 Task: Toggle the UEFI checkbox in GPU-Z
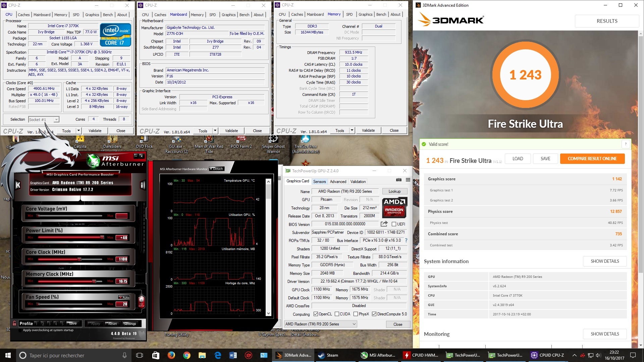tap(394, 224)
